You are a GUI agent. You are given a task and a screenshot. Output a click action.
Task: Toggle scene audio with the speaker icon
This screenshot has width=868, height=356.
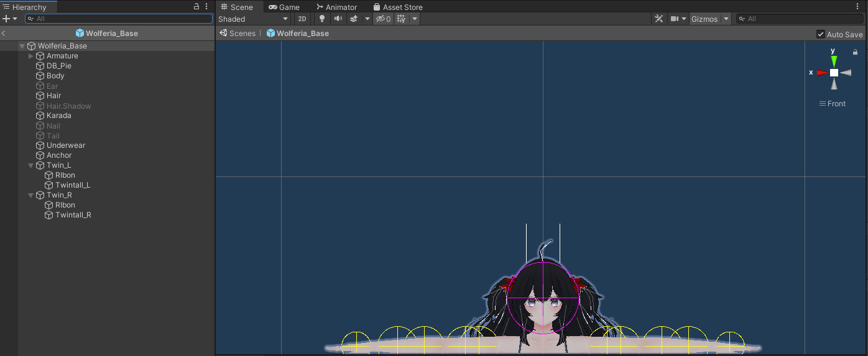coord(338,19)
